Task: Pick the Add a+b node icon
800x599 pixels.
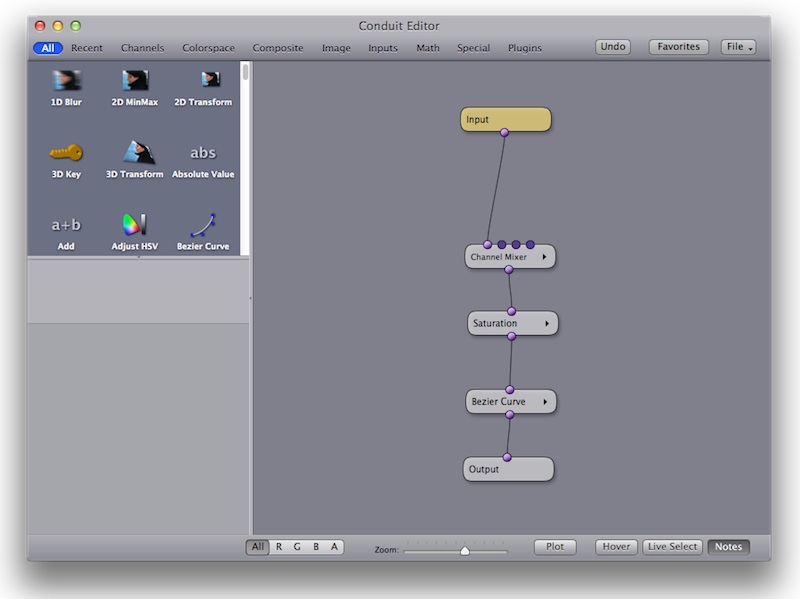Action: click(66, 225)
